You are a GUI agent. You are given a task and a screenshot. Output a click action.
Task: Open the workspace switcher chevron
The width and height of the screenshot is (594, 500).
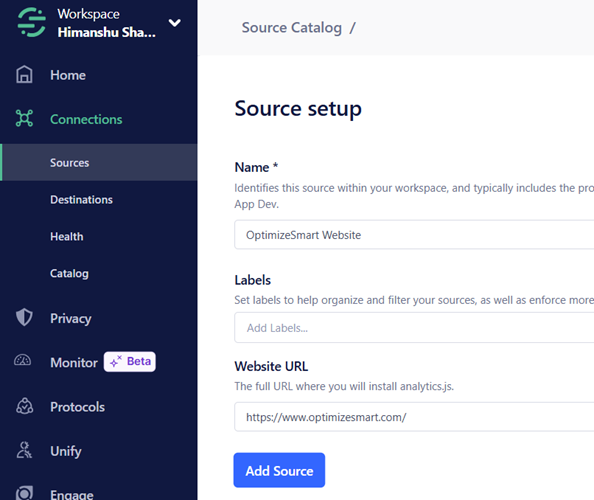pyautogui.click(x=174, y=23)
